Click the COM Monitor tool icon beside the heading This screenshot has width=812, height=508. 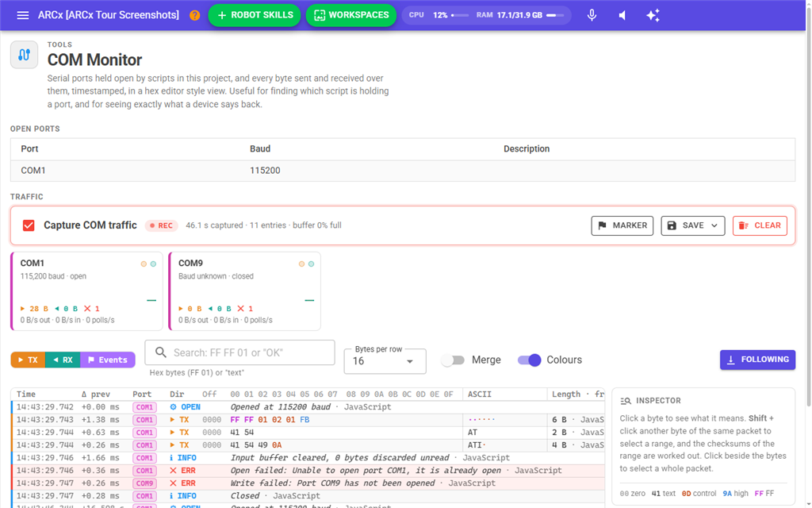pos(25,55)
